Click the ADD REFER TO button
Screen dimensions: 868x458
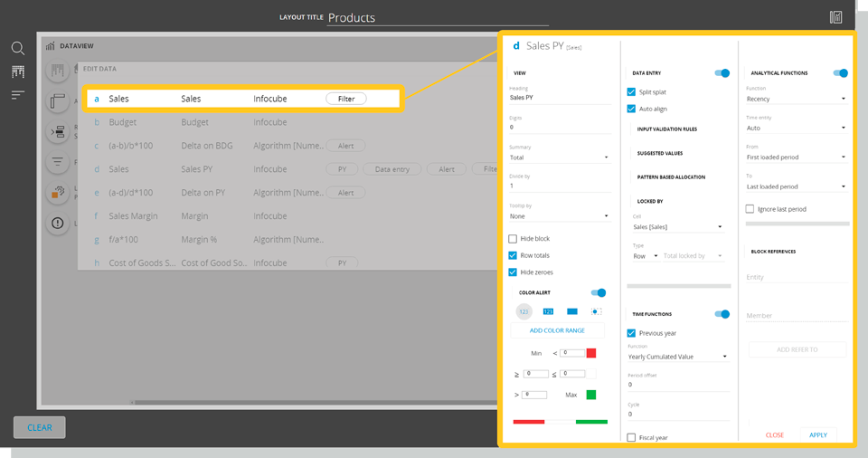[797, 350]
